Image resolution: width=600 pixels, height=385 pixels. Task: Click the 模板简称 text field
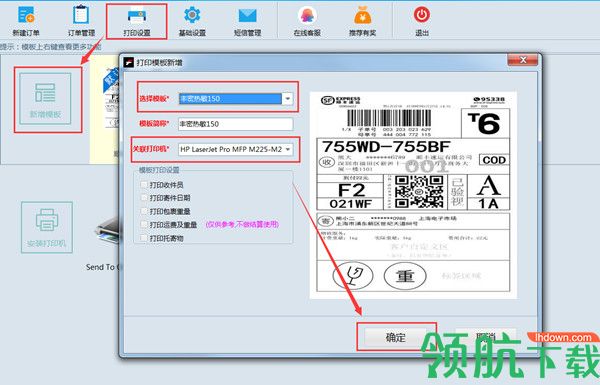pos(236,124)
